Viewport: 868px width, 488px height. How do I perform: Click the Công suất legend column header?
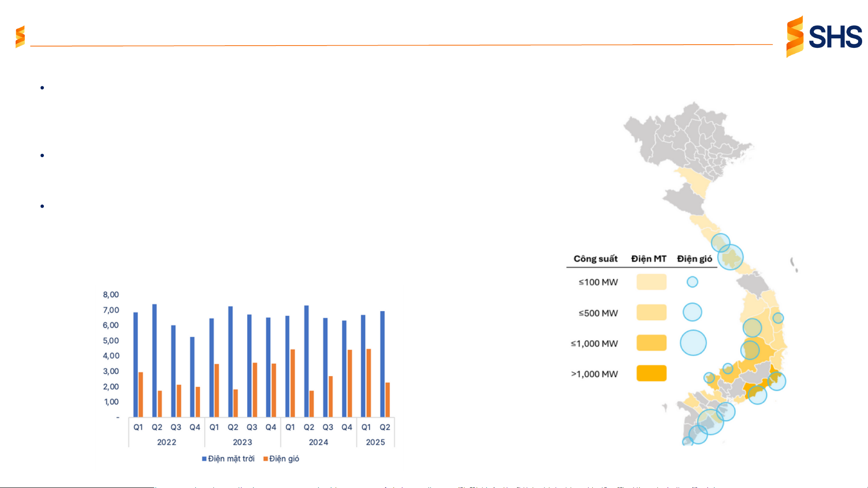[595, 259]
